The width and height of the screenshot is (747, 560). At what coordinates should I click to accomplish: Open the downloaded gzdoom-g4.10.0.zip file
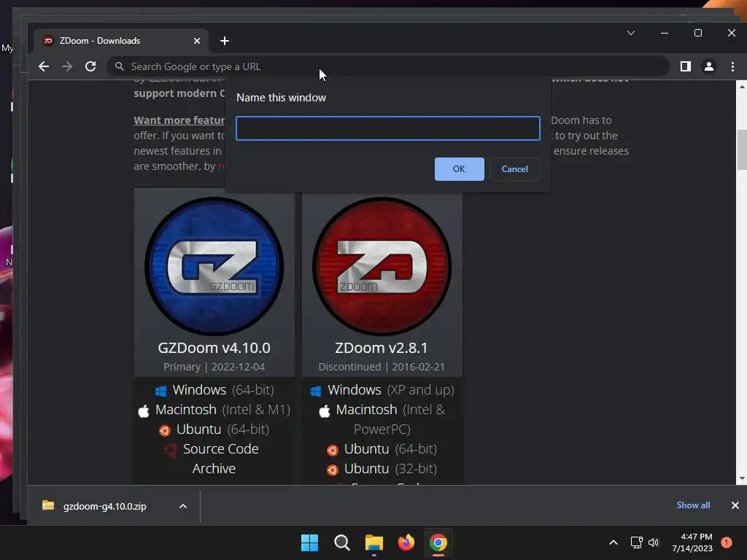pyautogui.click(x=105, y=506)
